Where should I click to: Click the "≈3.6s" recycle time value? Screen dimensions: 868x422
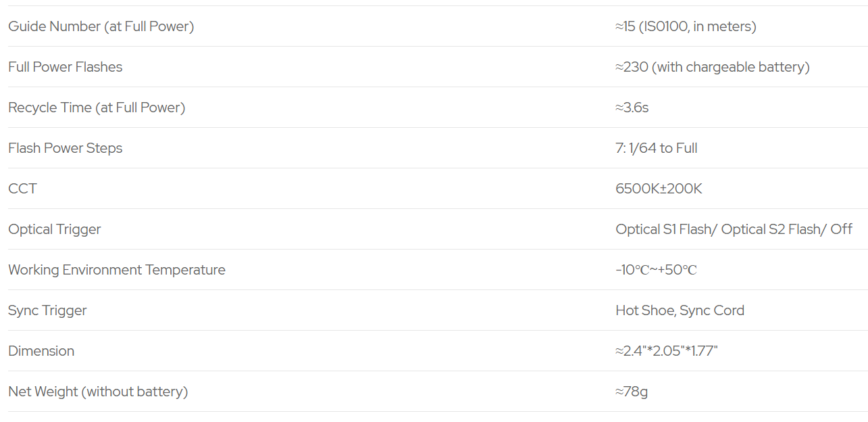click(632, 108)
